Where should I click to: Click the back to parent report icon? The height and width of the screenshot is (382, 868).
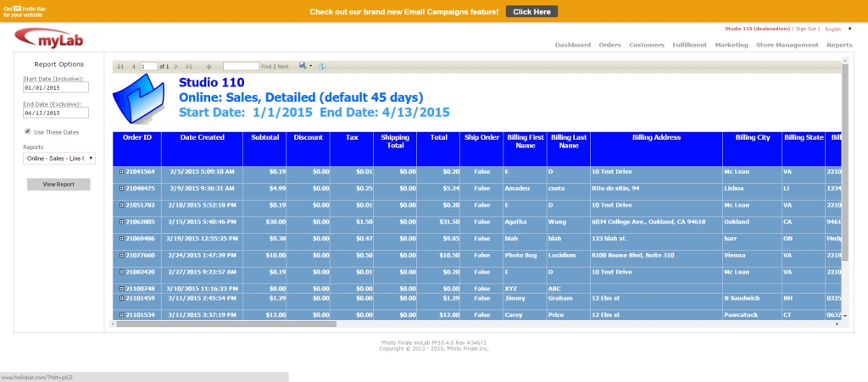click(x=209, y=66)
